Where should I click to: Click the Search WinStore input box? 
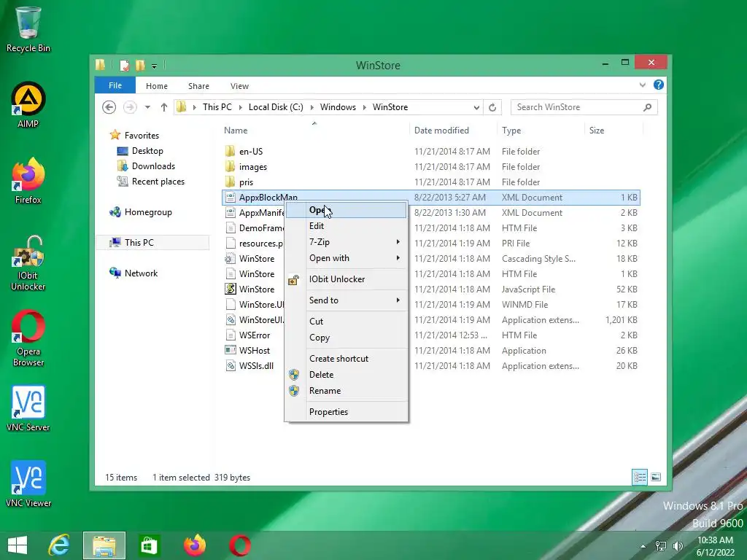click(x=576, y=107)
